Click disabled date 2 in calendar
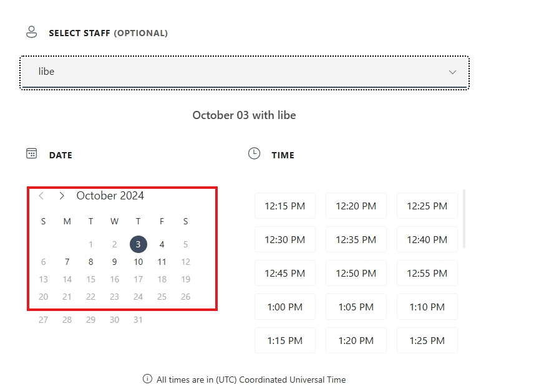The height and width of the screenshot is (392, 534). 114,244
